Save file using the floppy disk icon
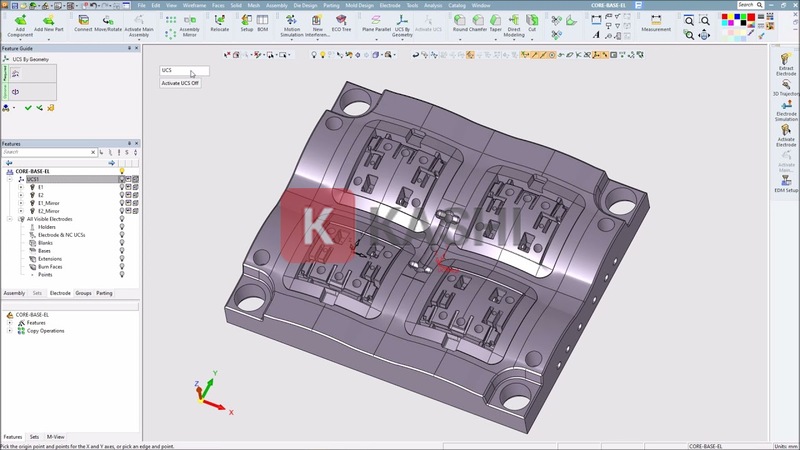 click(x=15, y=5)
